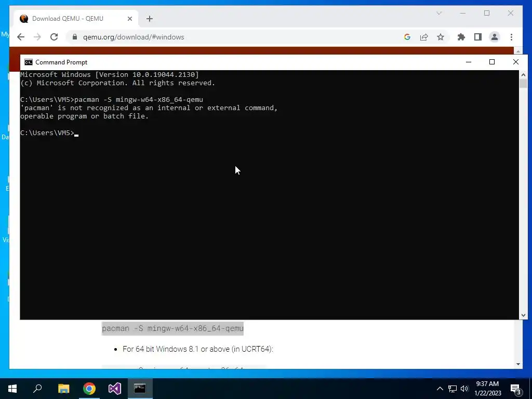532x399 pixels.
Task: Open File Explorer from taskbar
Action: (x=63, y=389)
